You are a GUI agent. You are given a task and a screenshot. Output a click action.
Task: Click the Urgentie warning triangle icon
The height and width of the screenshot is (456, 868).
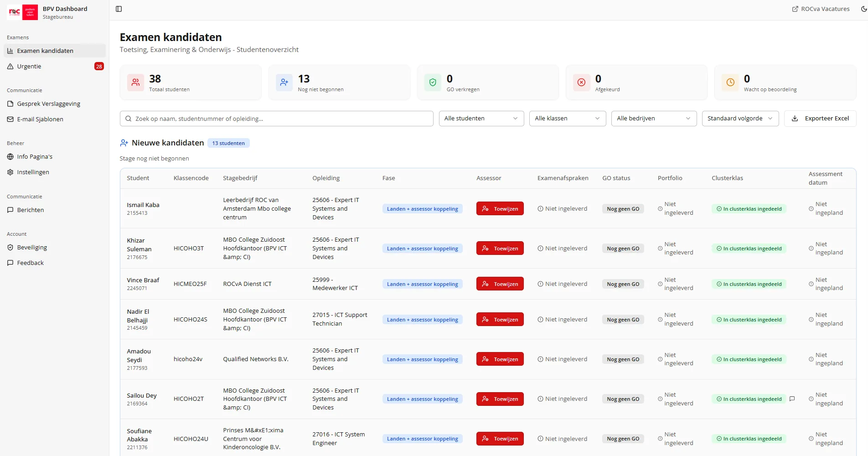[x=10, y=67]
